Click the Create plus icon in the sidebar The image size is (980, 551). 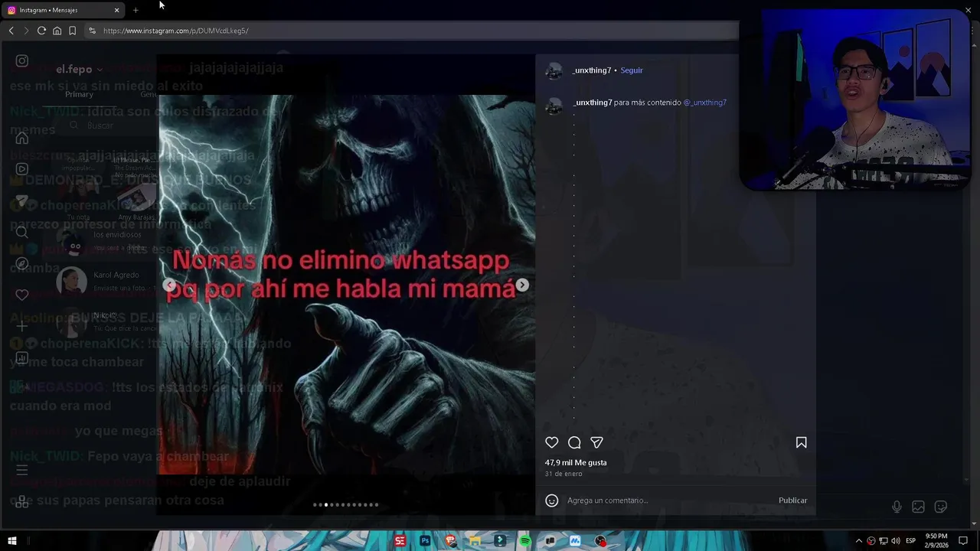point(22,326)
